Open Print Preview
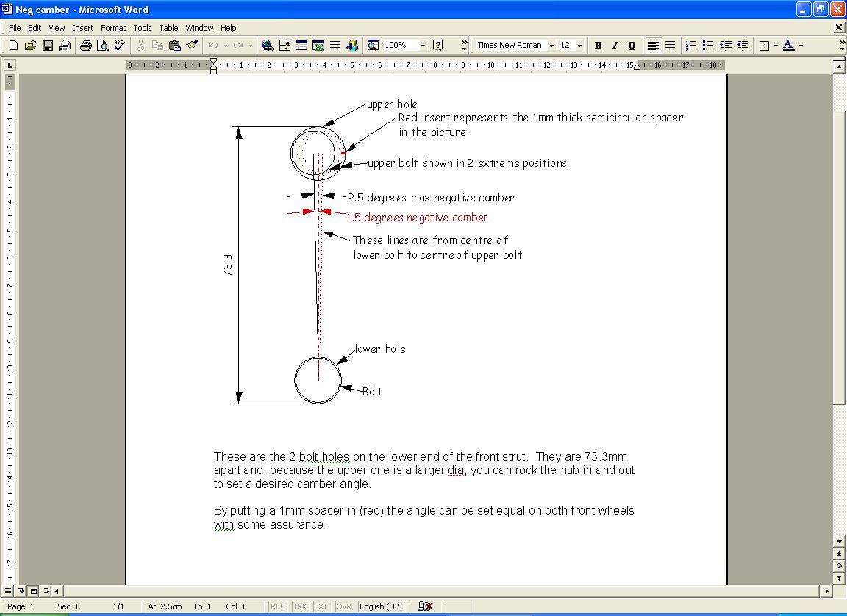Viewport: 847px width, 616px height. (x=103, y=46)
